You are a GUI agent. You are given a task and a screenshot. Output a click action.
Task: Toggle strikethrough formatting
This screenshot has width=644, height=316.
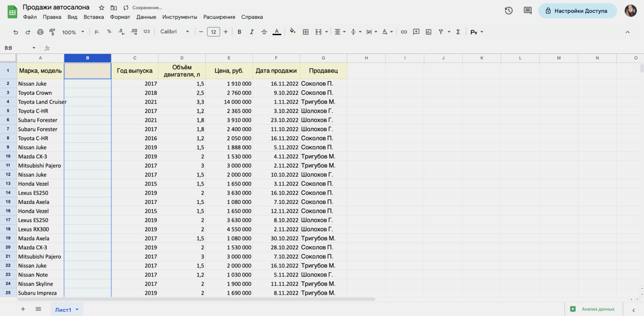point(264,32)
